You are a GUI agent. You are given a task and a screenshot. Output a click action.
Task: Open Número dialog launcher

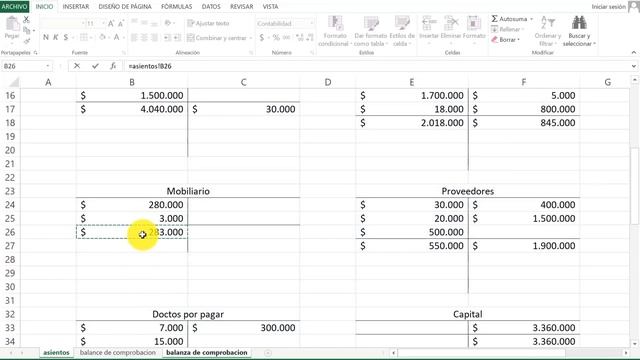coord(312,53)
